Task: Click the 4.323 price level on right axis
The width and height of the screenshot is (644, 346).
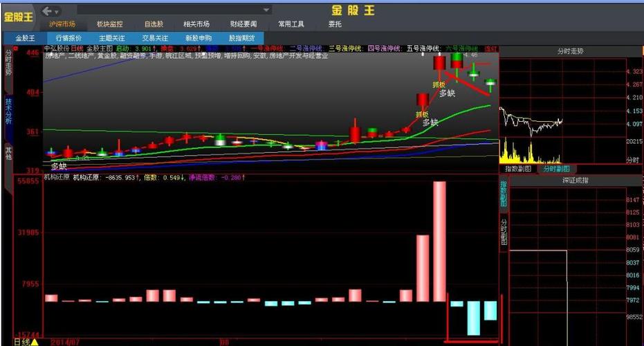Action: 634,71
